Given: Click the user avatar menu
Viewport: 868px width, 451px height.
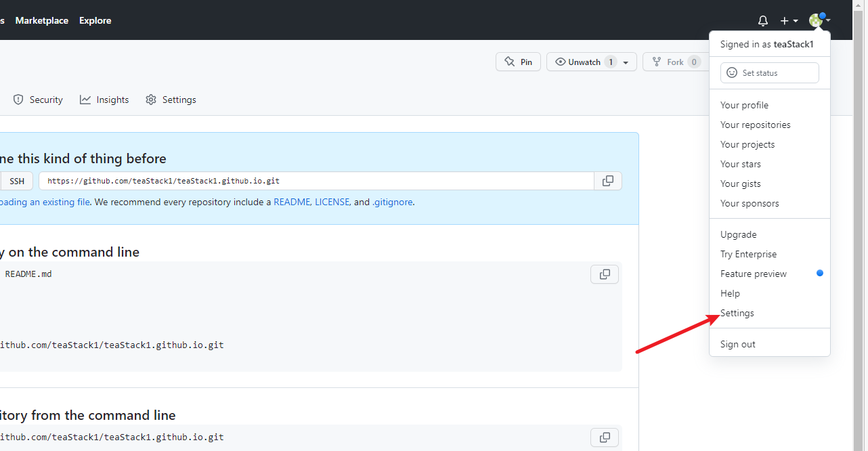Looking at the screenshot, I should tap(819, 20).
